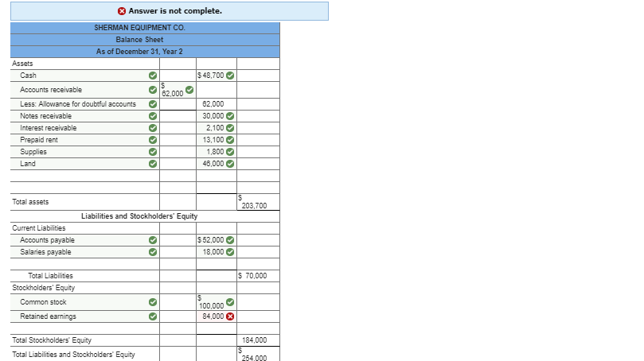Click the green check next to Salaries payable 18,000

click(230, 252)
